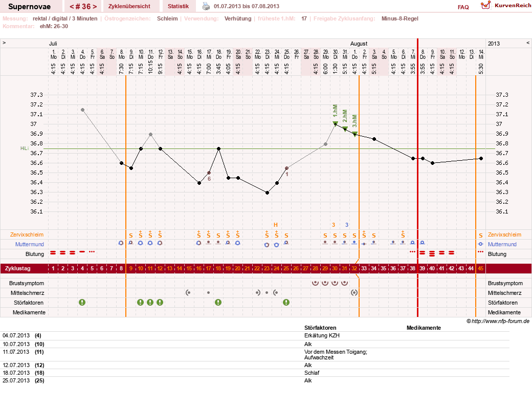
Task: Collapse chart with right < arrow
Action: click(x=527, y=43)
